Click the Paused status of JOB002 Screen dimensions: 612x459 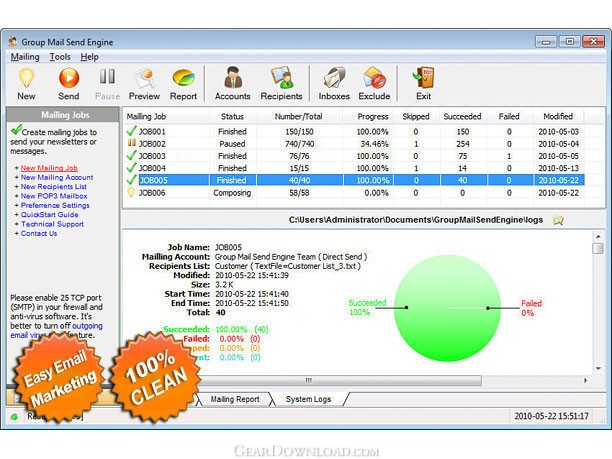click(x=232, y=144)
